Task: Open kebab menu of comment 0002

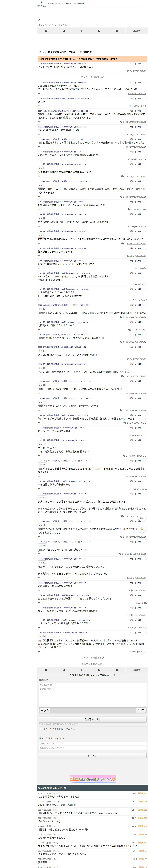Action: coord(146,83)
